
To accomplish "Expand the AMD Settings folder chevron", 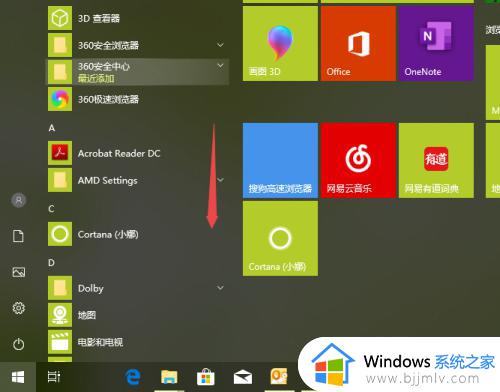I will pyautogui.click(x=220, y=180).
